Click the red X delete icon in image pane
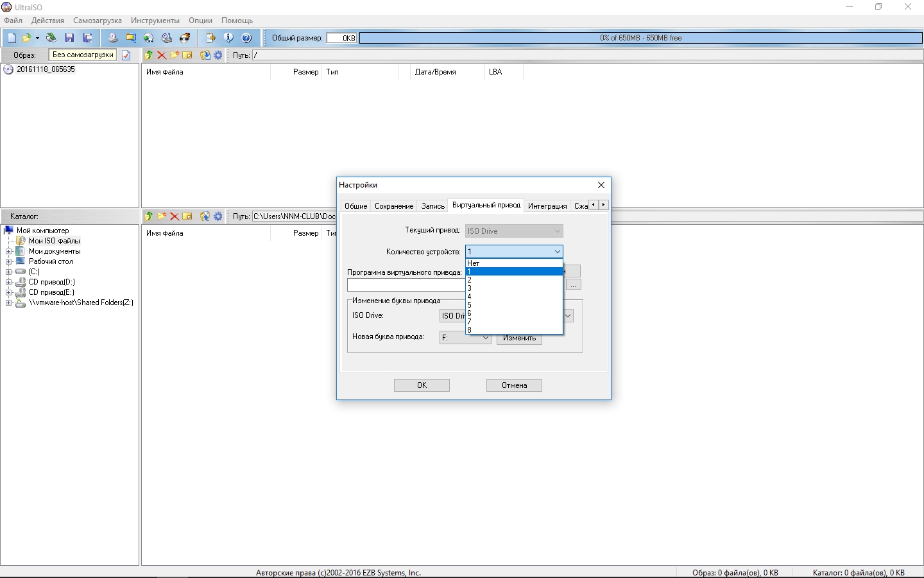Viewport: 924px width, 578px height. point(162,55)
